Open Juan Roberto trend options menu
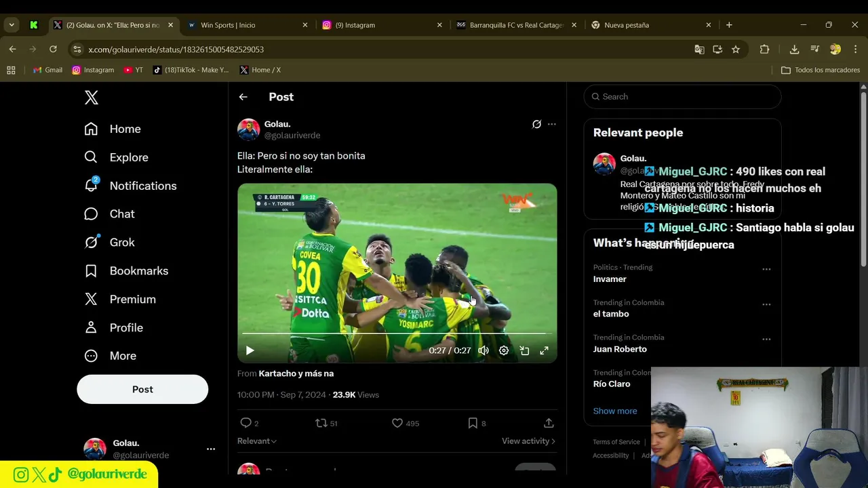Screen dimensions: 868x488 click(x=766, y=339)
